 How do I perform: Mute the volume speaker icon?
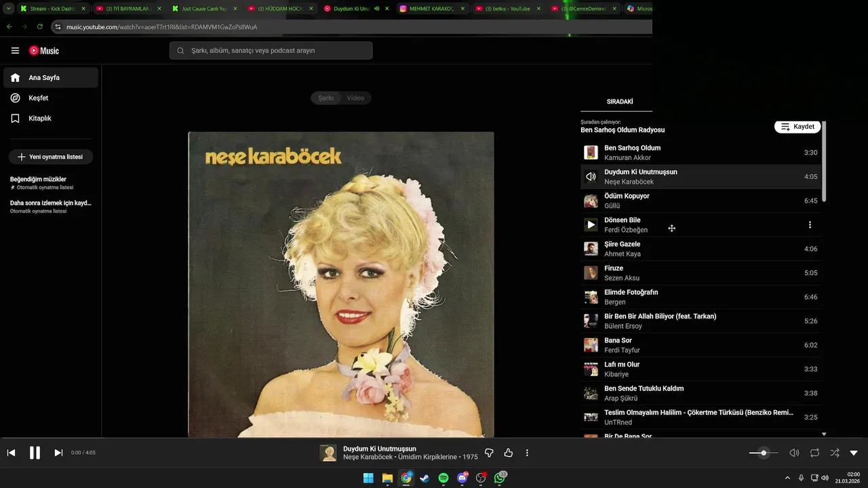[x=794, y=453]
